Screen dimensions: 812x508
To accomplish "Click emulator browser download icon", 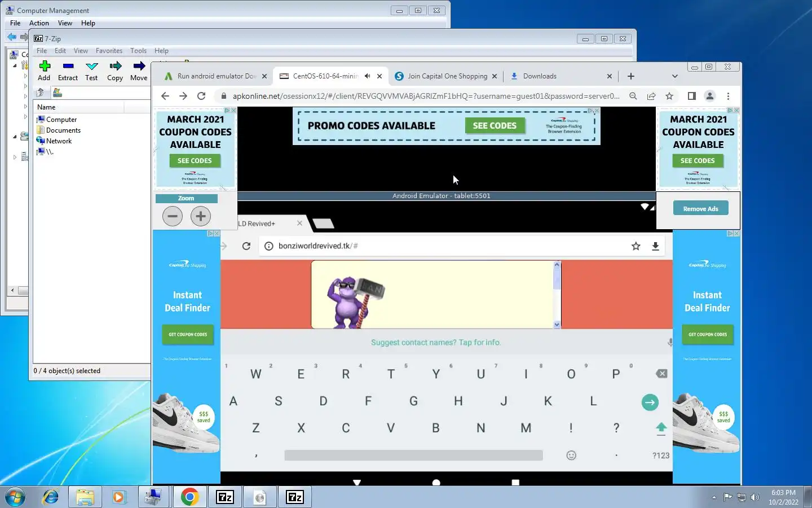I will click(x=655, y=246).
